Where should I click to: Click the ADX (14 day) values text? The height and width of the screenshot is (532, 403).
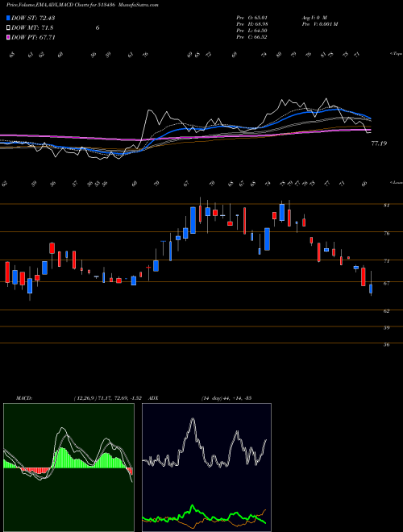tap(226, 398)
